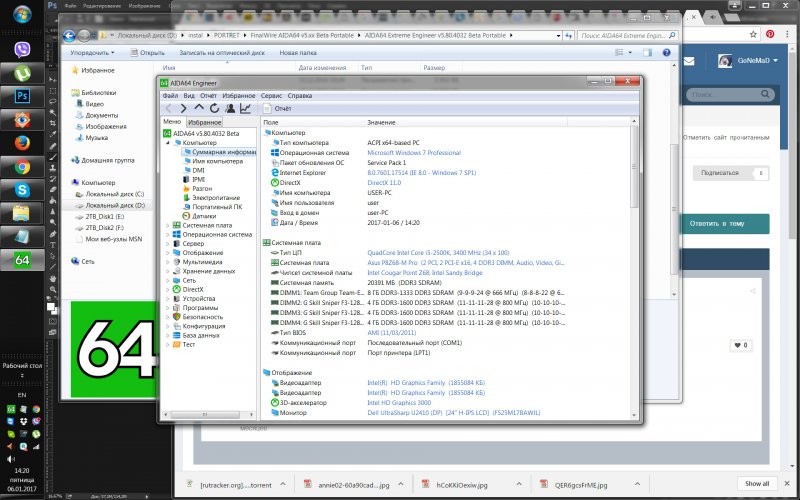The image size is (800, 500).
Task: Click the Show all downloads button
Action: point(757,483)
